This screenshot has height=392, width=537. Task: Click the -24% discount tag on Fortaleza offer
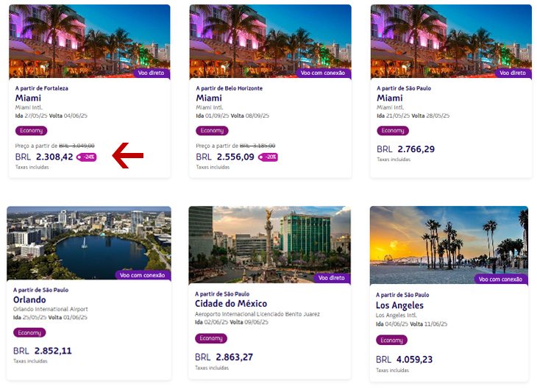[x=86, y=157]
